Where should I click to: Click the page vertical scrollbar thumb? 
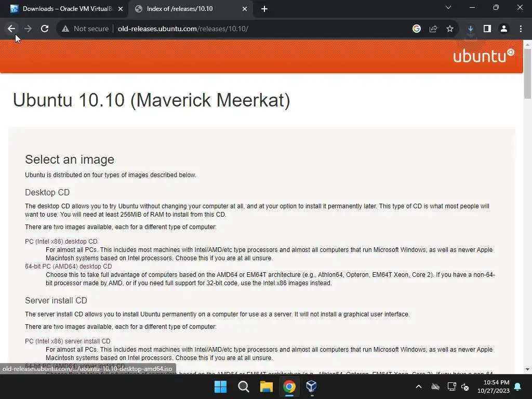(527, 73)
